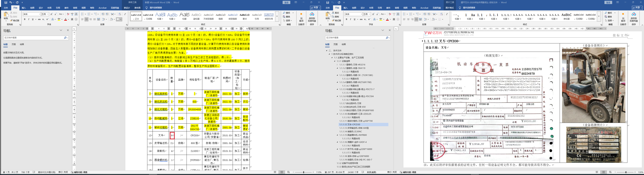Screen dimensions: 644x175
Task: Toggle Italic in the 投标文件 window
Action: tap(350, 19)
